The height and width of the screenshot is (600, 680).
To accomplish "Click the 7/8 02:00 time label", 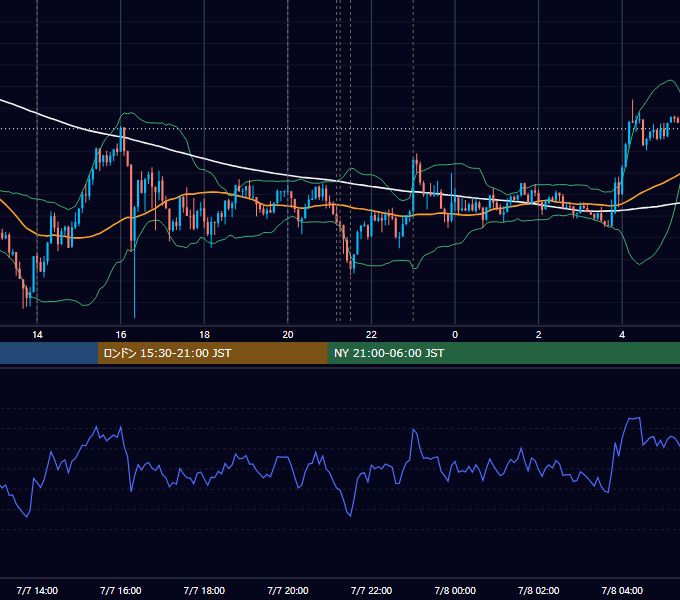I will click(x=539, y=590).
